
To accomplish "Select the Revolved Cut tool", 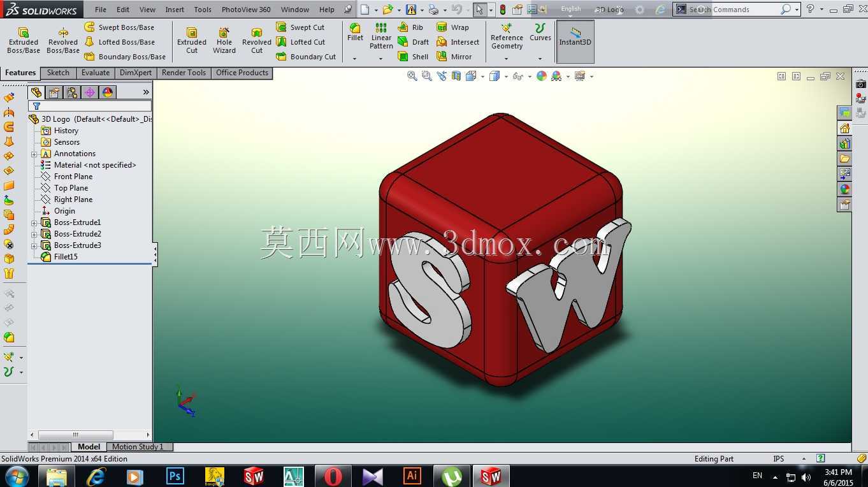I will (257, 41).
